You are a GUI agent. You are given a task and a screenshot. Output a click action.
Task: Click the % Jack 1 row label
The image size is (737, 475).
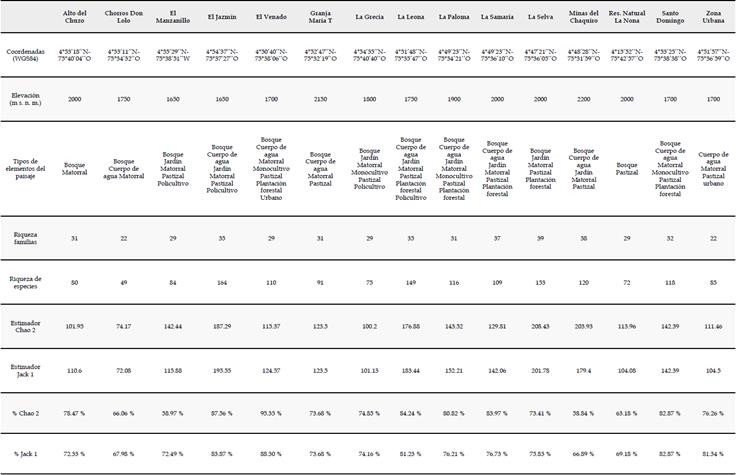(x=27, y=453)
